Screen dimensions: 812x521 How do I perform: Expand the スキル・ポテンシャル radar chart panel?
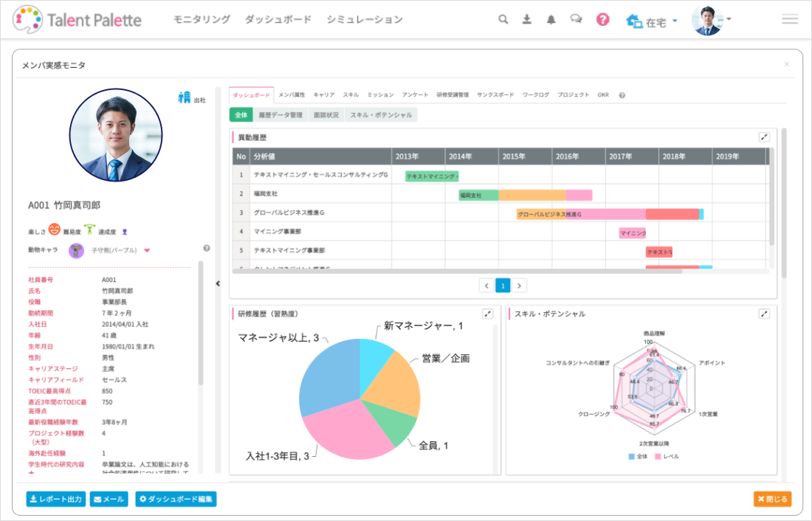tap(764, 314)
